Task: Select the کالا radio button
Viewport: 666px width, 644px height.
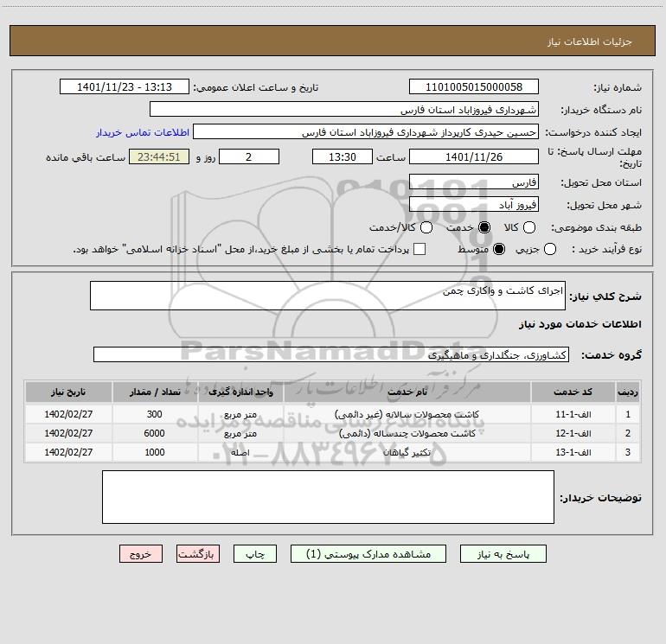Action: click(528, 227)
